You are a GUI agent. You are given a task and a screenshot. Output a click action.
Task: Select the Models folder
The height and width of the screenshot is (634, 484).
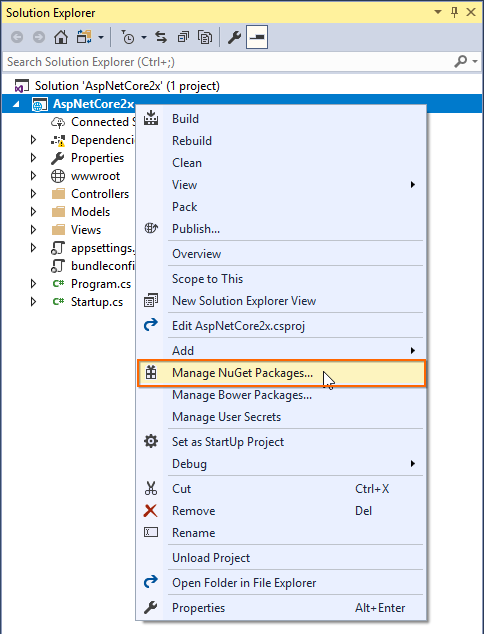tap(91, 212)
